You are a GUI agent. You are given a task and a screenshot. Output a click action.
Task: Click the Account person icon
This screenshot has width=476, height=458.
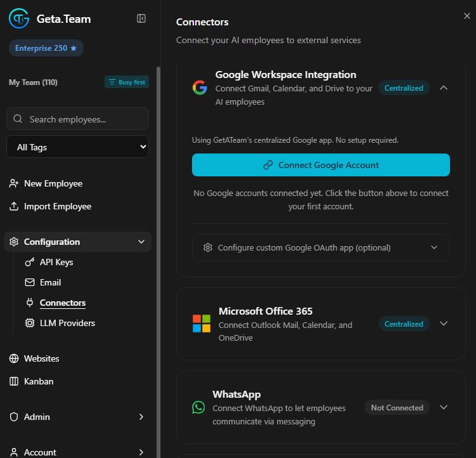(14, 452)
